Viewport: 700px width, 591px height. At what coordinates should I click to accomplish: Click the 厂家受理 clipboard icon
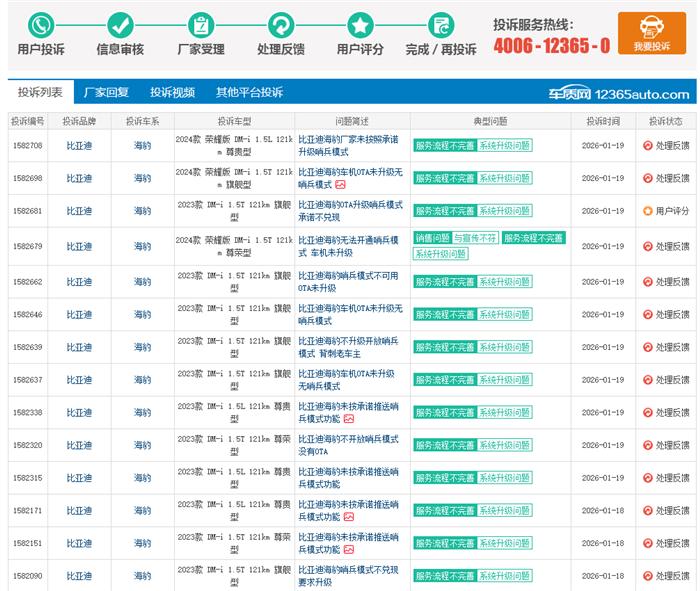pos(201,25)
